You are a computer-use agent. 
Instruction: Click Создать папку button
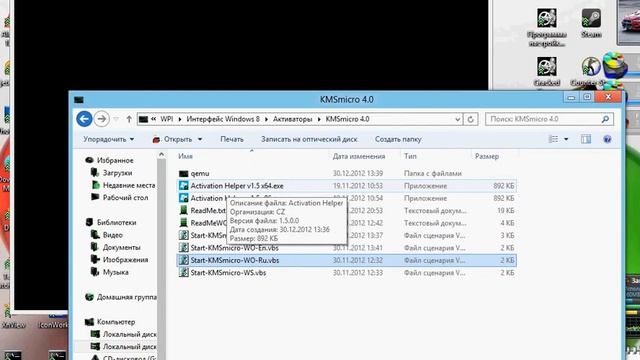(x=398, y=139)
